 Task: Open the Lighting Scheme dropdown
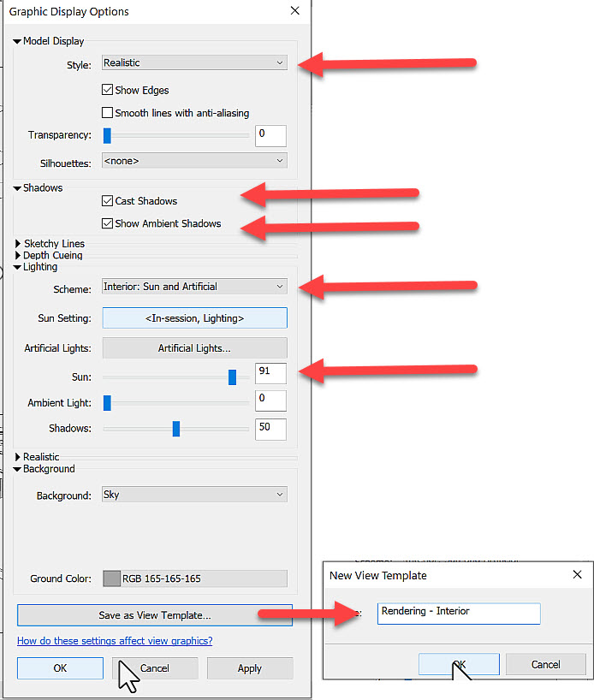pos(194,287)
